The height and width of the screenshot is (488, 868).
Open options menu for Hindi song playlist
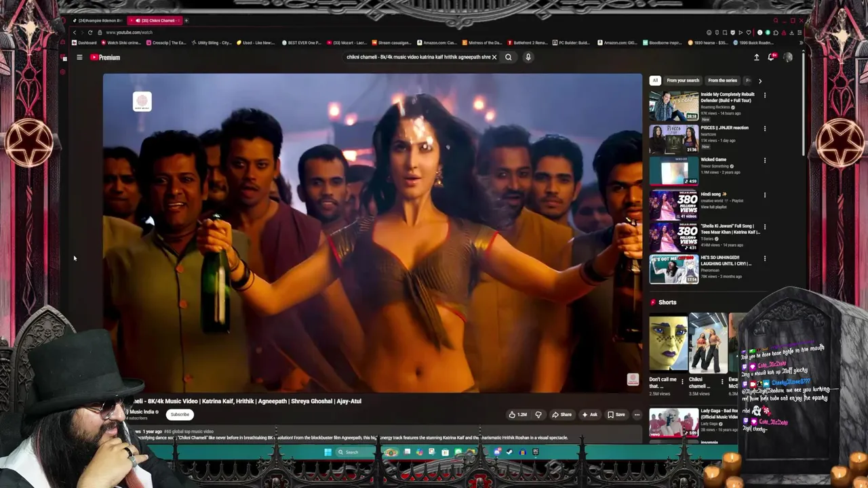pos(764,195)
